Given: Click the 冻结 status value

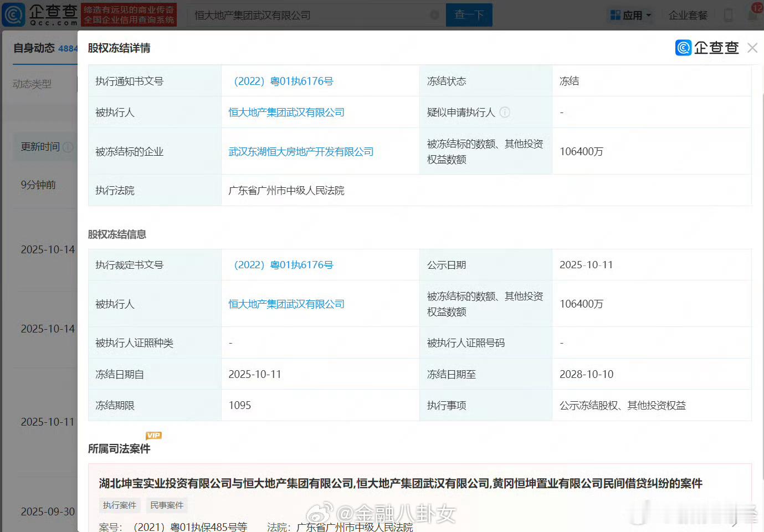Looking at the screenshot, I should [x=570, y=81].
